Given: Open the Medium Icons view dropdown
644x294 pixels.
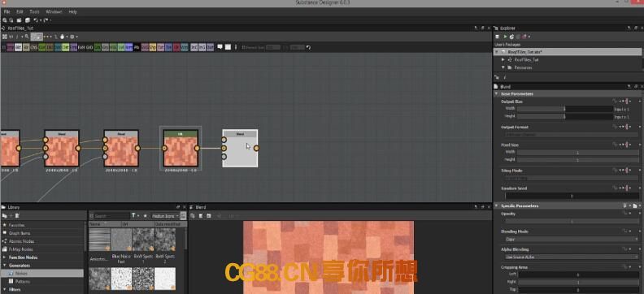Looking at the screenshot, I should click(x=166, y=216).
